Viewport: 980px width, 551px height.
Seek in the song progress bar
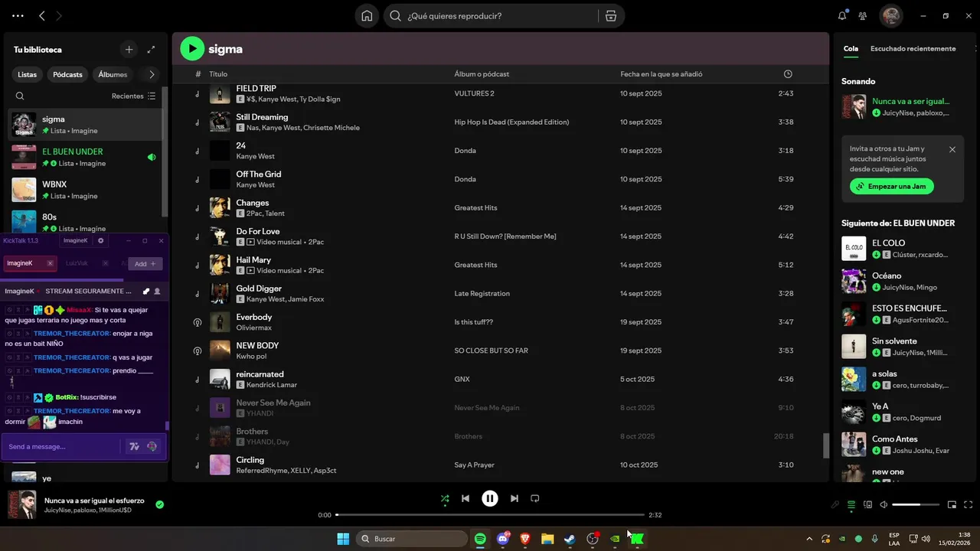[490, 515]
